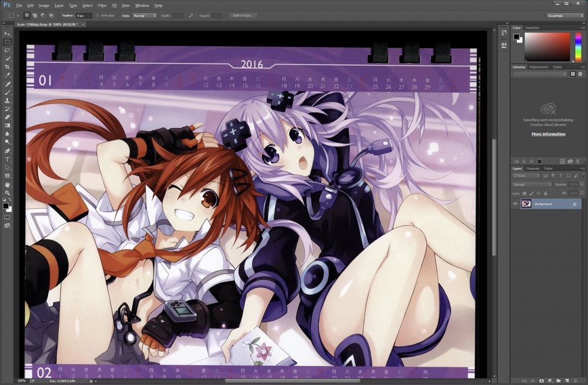Open layer blend mode Normal dropdown
This screenshot has height=385, width=588.
tap(532, 185)
